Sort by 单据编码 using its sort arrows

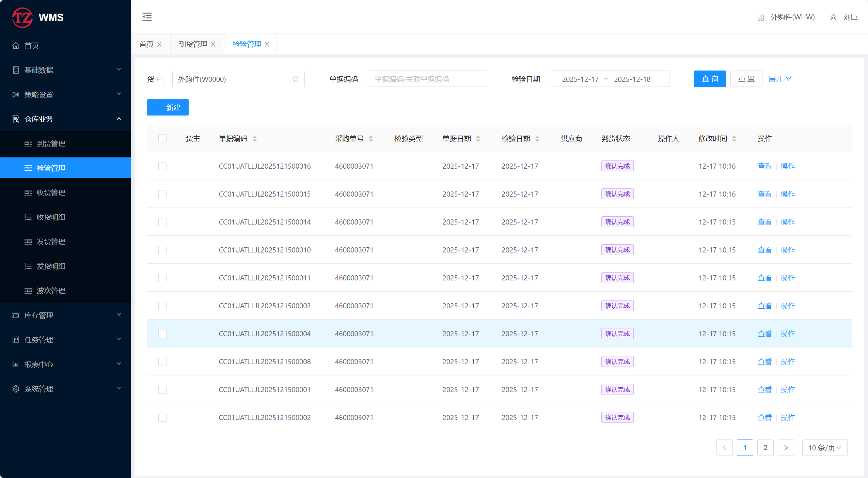(x=255, y=139)
